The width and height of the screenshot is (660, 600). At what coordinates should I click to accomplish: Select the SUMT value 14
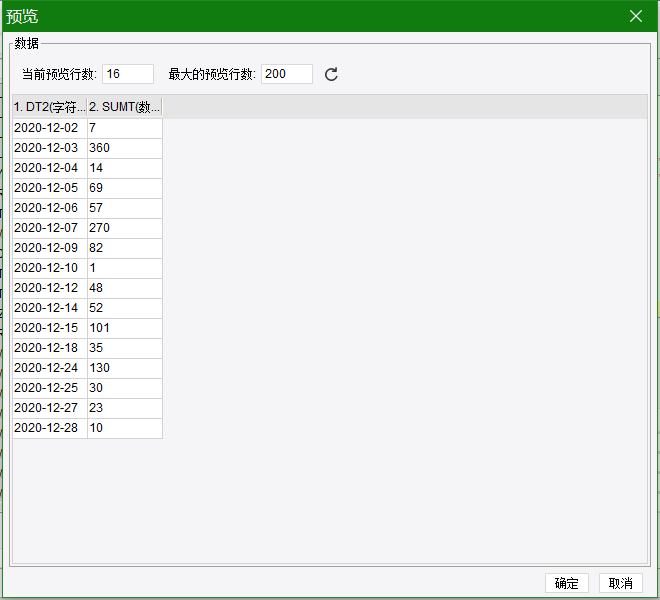click(x=125, y=168)
